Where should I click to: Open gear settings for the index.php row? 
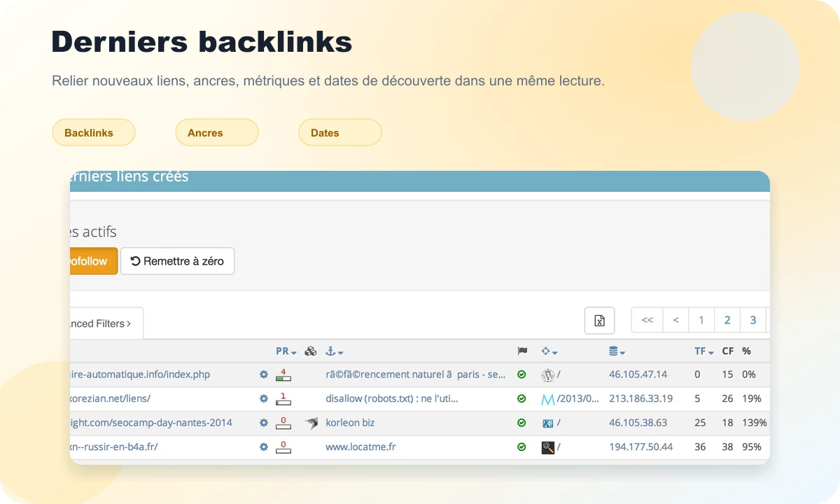click(x=264, y=374)
